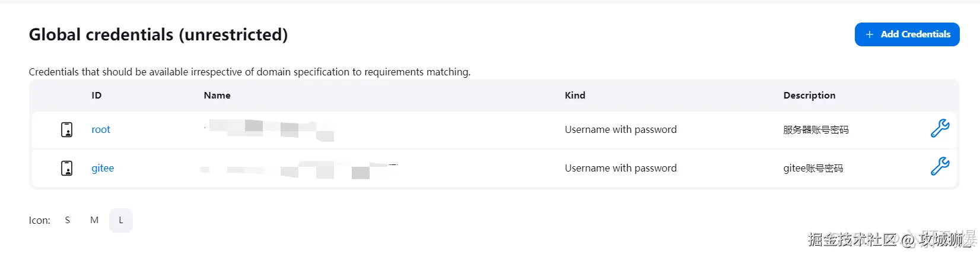Click the credential icon in root row
The height and width of the screenshot is (257, 980).
coord(67,129)
